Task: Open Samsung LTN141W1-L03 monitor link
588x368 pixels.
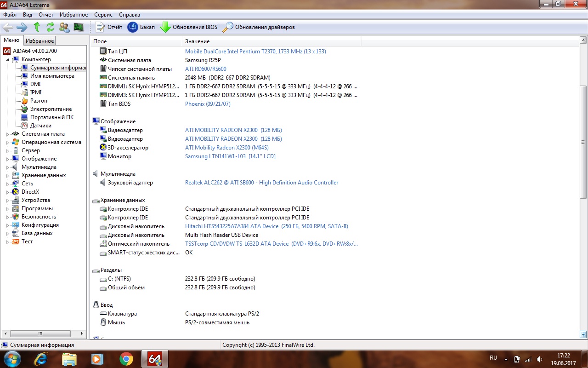Action: 230,156
